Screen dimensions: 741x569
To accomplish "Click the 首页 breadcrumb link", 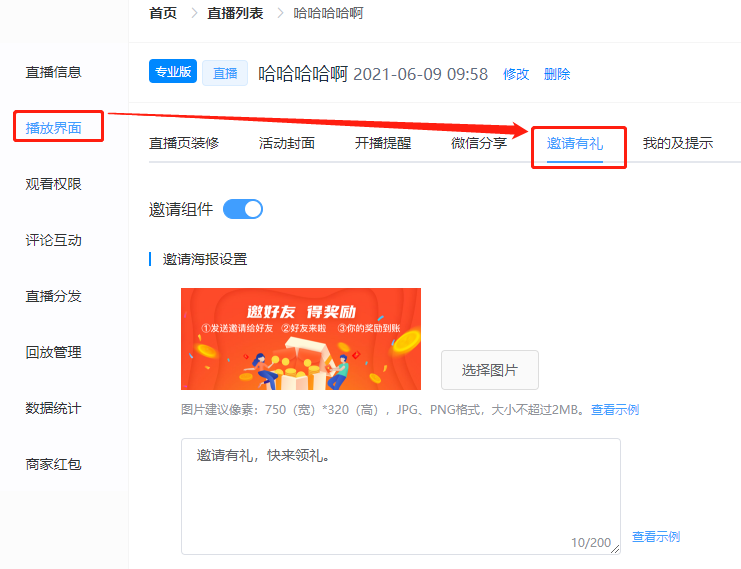I will tap(163, 13).
